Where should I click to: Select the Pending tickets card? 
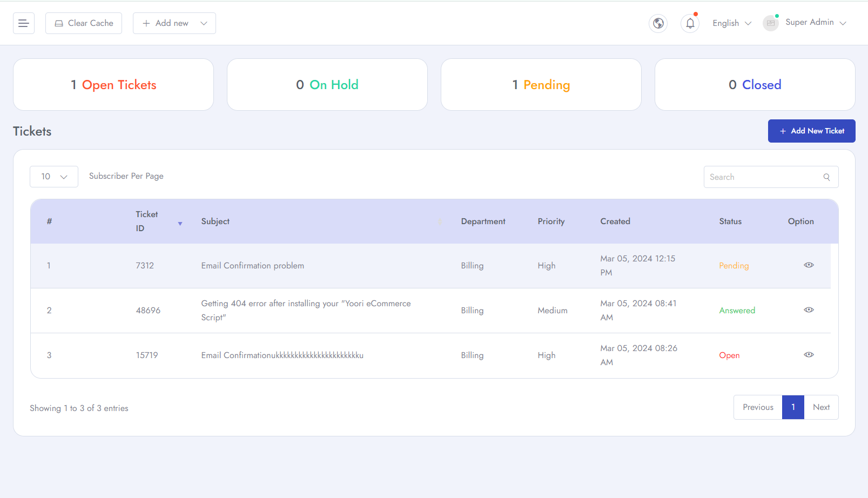click(541, 85)
